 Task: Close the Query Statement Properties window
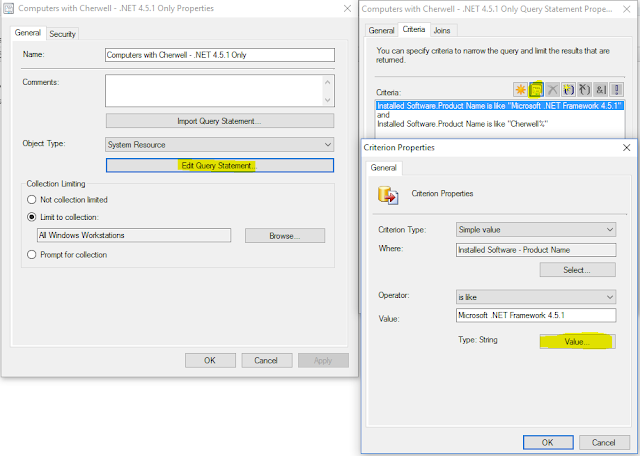[x=627, y=9]
